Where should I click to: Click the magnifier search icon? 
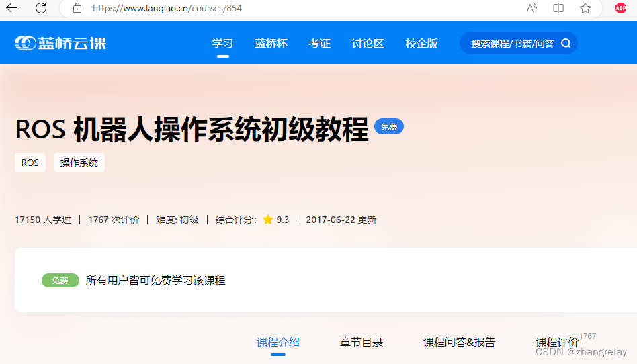tap(566, 43)
